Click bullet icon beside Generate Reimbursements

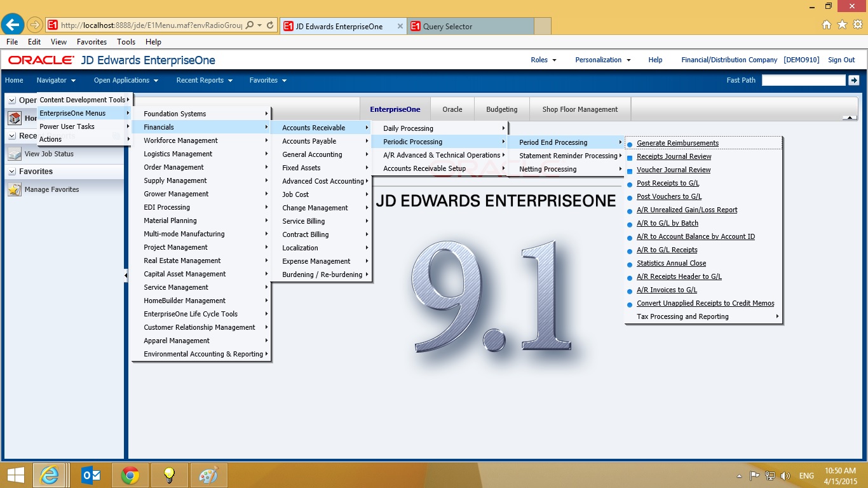[630, 144]
